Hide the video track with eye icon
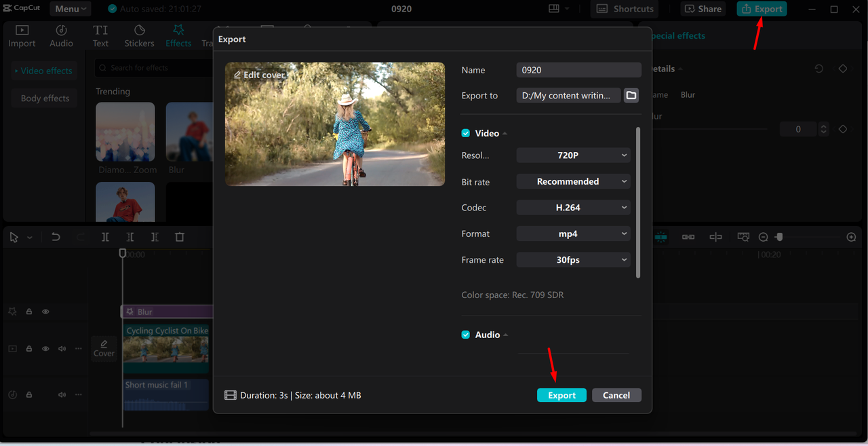868x446 pixels. coord(45,349)
